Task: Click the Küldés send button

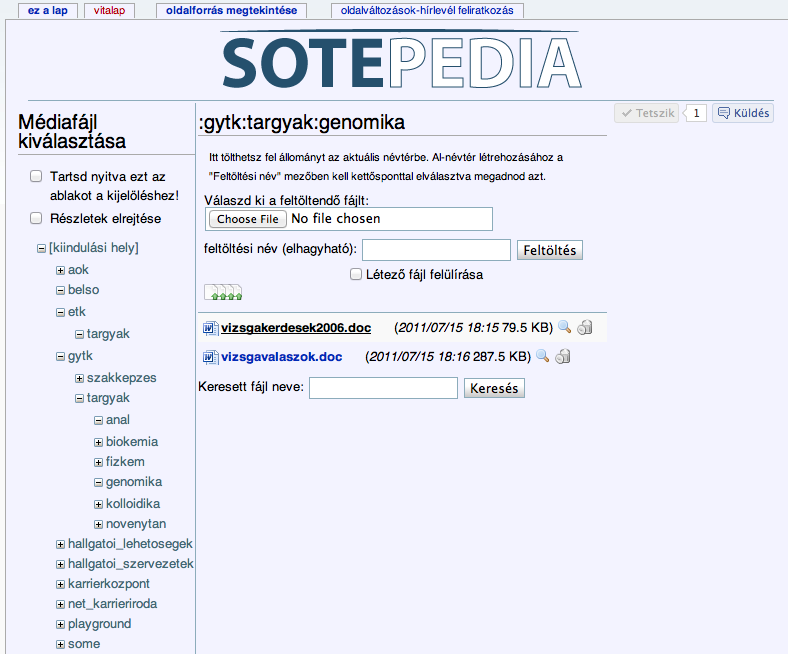Action: [x=743, y=113]
